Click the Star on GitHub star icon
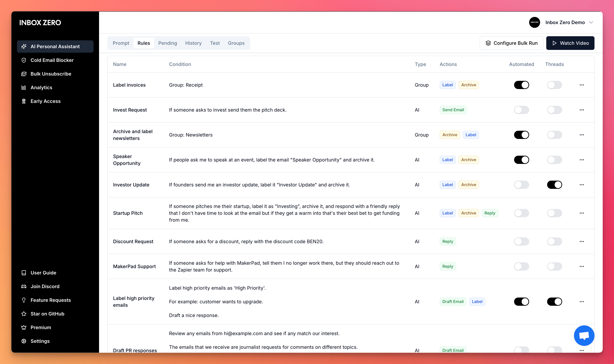The height and width of the screenshot is (364, 614). point(24,314)
